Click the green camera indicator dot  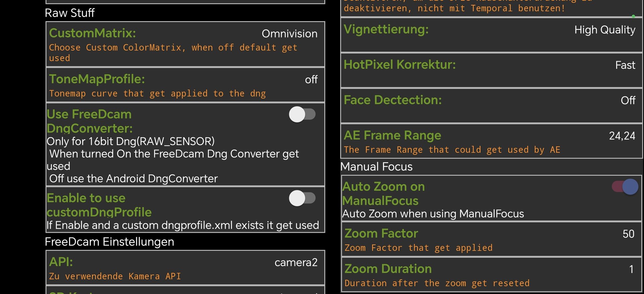[633, 16]
